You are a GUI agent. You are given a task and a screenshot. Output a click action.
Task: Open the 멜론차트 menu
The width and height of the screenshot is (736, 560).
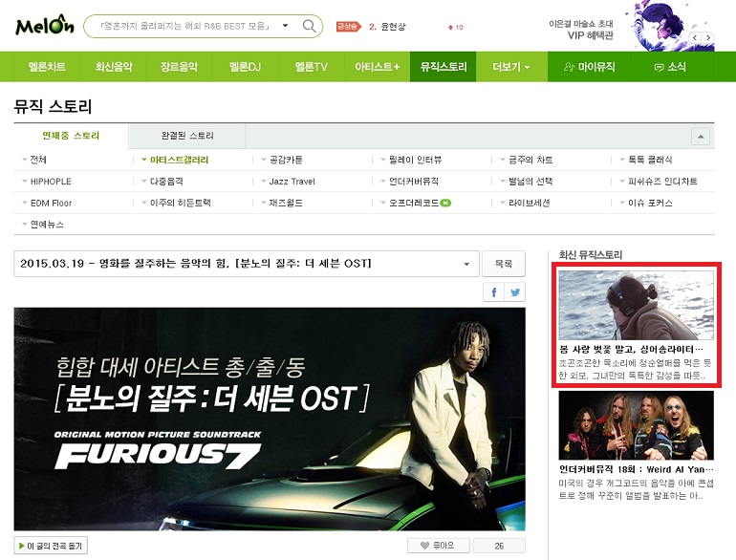point(47,67)
